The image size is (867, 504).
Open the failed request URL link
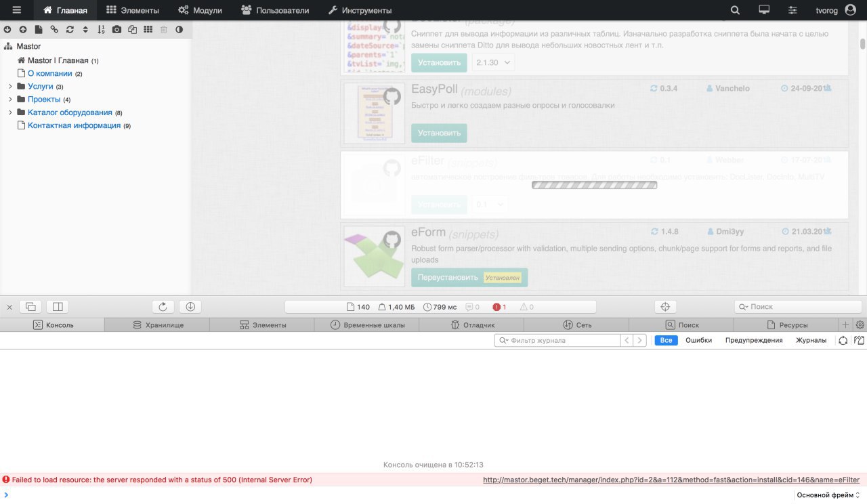(671, 480)
